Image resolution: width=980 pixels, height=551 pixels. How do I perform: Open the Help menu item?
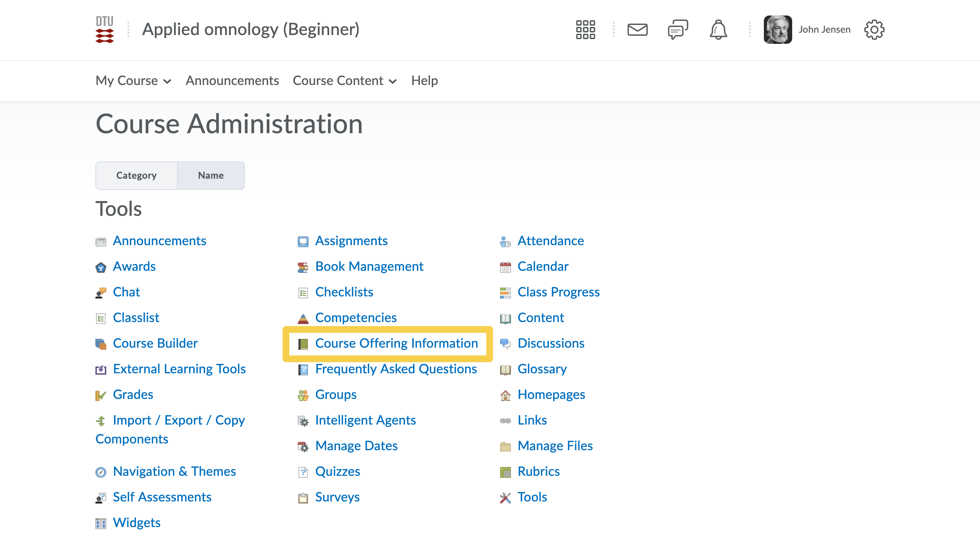tap(424, 81)
